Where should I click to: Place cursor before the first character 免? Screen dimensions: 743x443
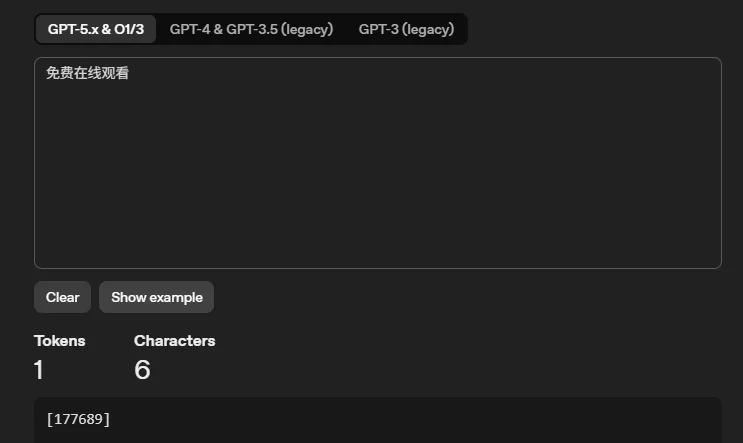click(x=46, y=73)
